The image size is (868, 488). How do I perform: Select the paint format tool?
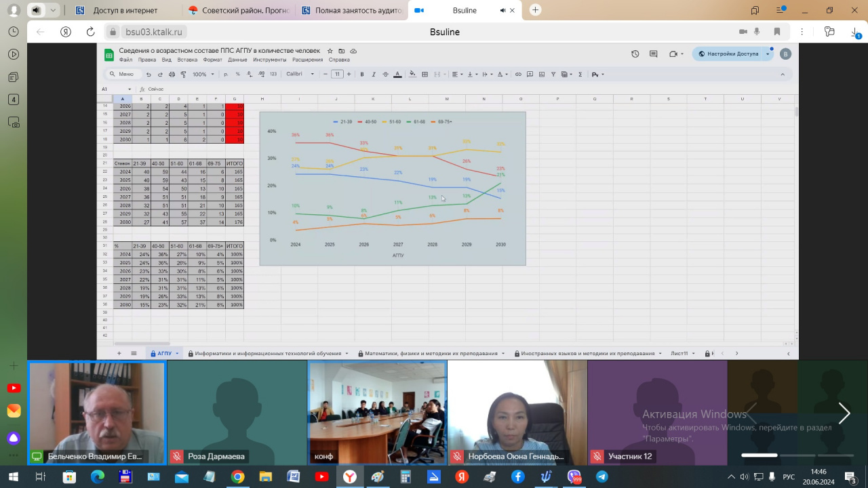182,75
